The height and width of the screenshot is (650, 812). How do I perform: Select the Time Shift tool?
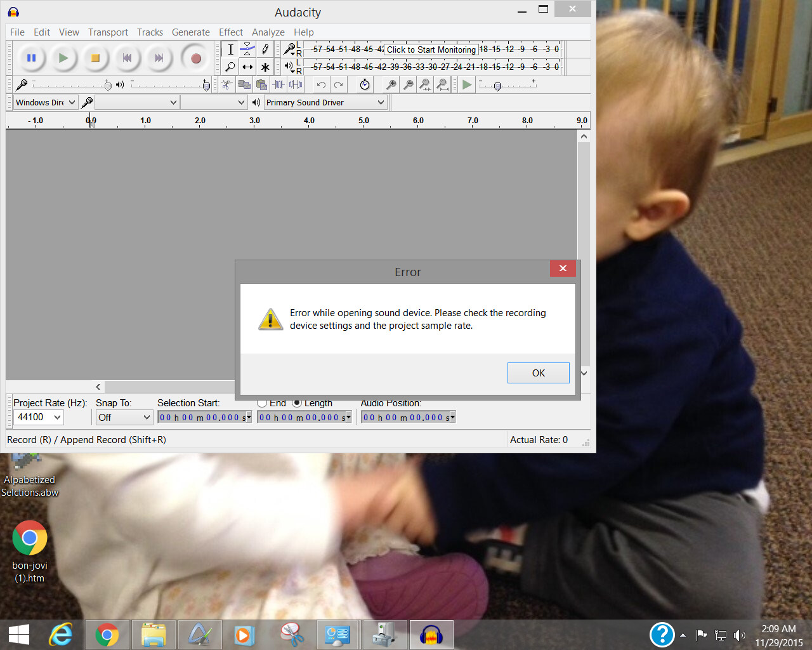(247, 67)
